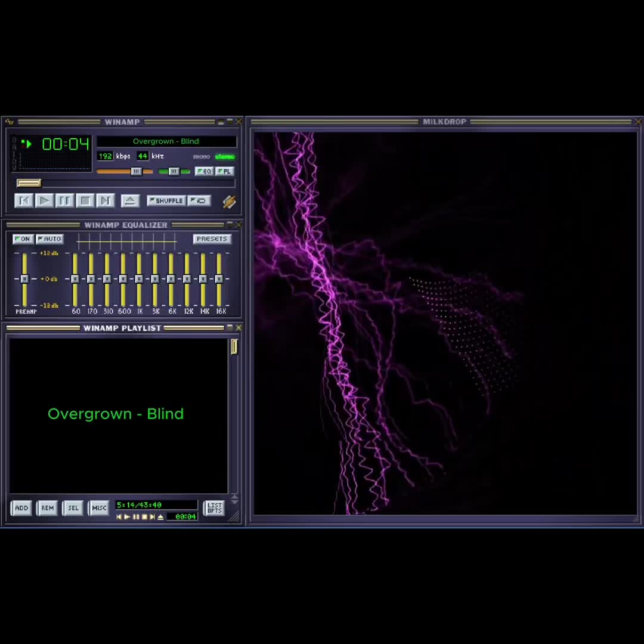Open file with the eject button
The height and width of the screenshot is (644, 644).
tap(130, 201)
